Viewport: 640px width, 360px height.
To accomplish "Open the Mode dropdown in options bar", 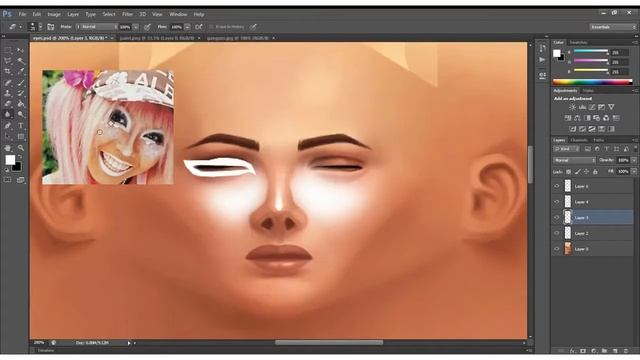I will click(97, 27).
